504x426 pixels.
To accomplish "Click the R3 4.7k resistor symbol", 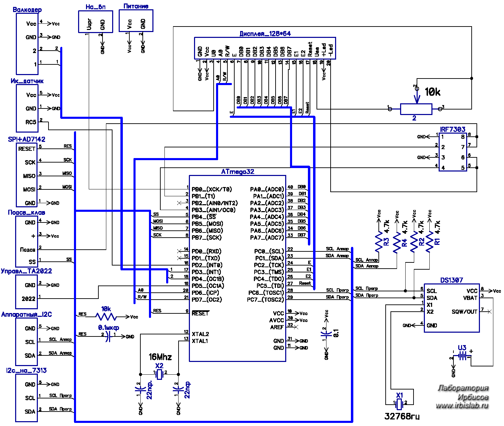I will click(379, 241).
